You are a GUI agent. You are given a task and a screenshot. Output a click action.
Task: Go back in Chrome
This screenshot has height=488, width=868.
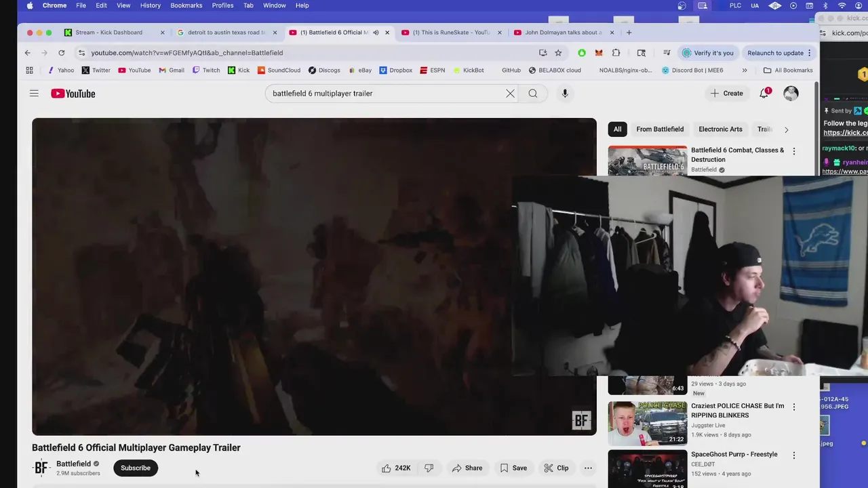point(28,53)
